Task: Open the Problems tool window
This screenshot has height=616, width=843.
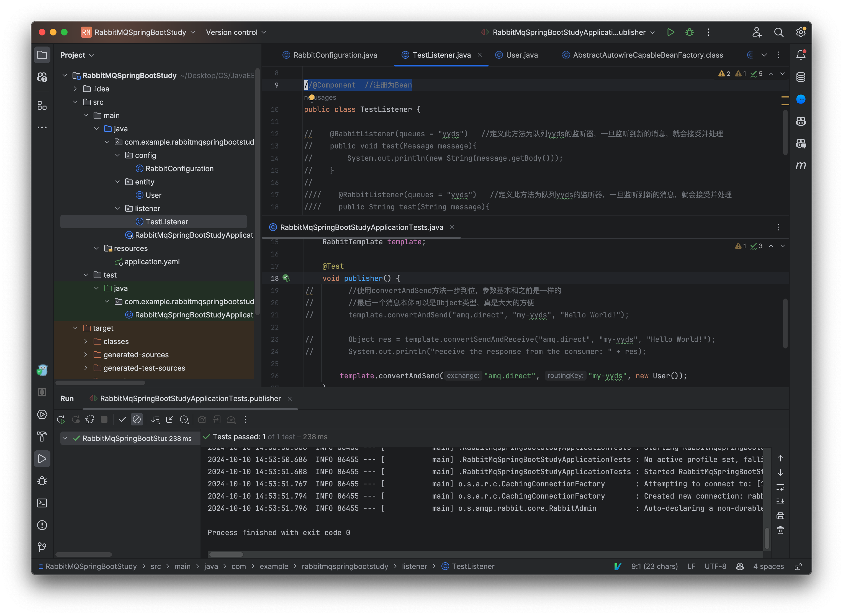Action: (42, 525)
